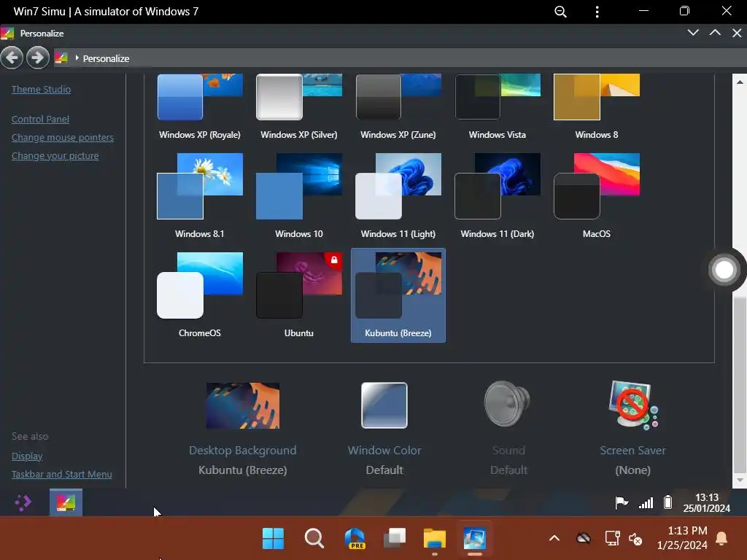Open Windows taskbar Search

[314, 539]
